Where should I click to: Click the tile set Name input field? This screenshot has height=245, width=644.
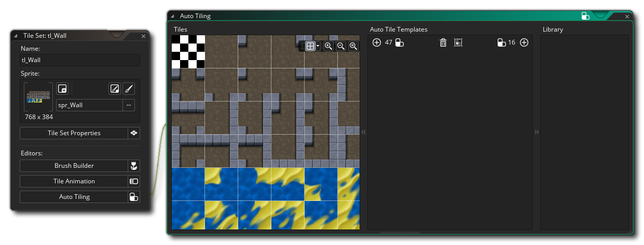(x=80, y=60)
